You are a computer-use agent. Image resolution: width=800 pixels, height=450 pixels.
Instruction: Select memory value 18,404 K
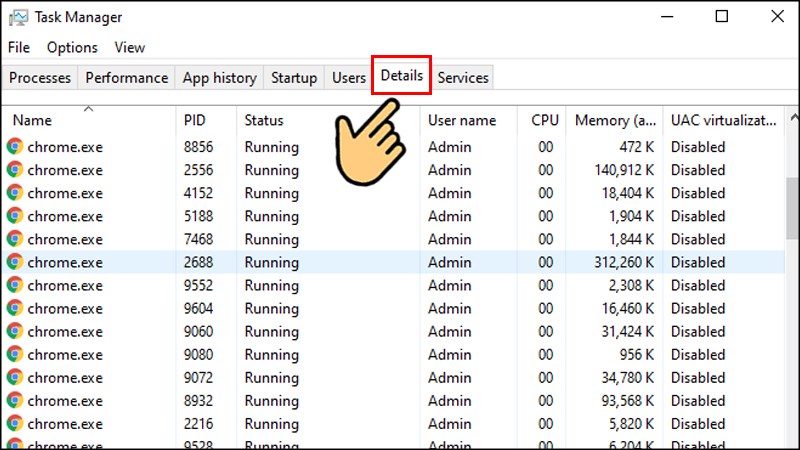coord(628,193)
